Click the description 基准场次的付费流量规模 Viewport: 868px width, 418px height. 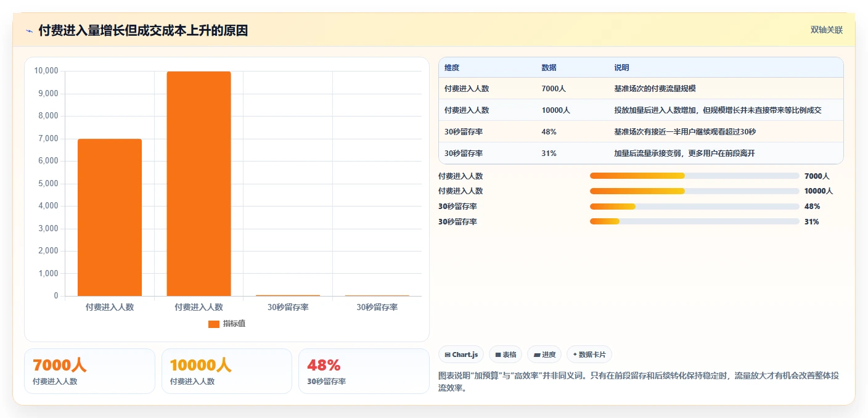655,89
